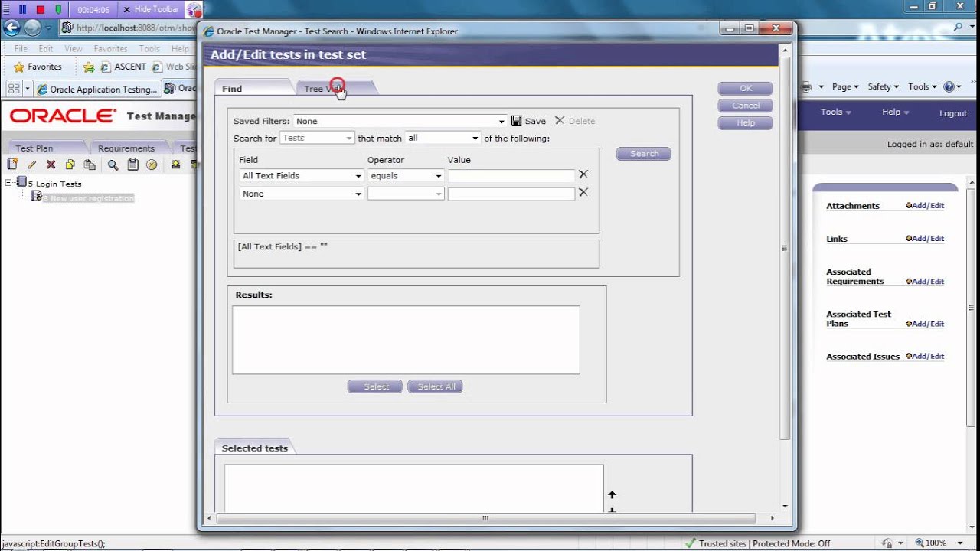Click Select All button

coord(435,386)
